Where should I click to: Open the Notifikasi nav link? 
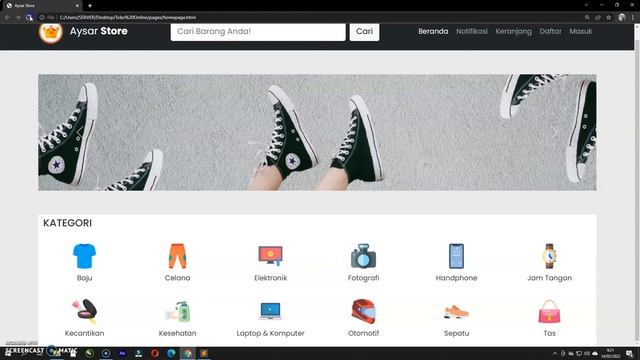(471, 31)
